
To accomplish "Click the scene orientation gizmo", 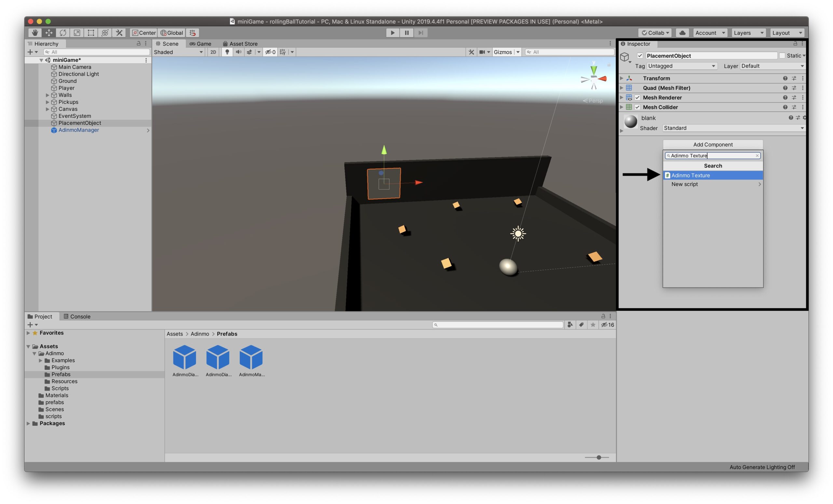I will click(x=593, y=79).
